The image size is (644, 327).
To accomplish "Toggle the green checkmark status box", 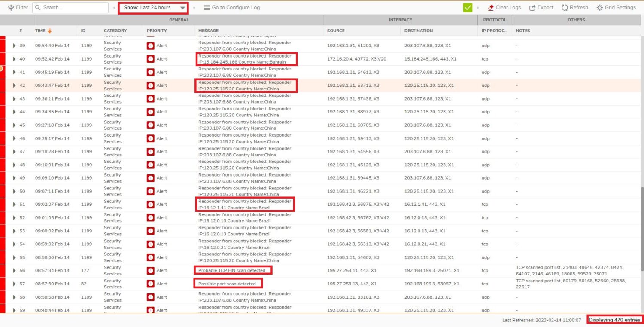I will [x=468, y=8].
